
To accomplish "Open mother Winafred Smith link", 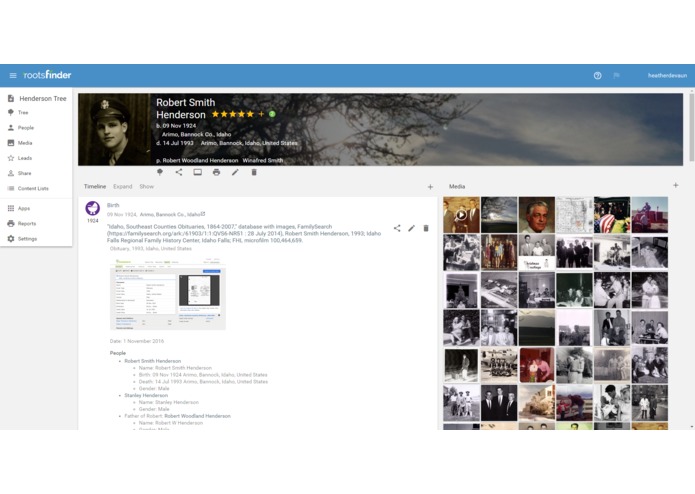I will [x=263, y=160].
